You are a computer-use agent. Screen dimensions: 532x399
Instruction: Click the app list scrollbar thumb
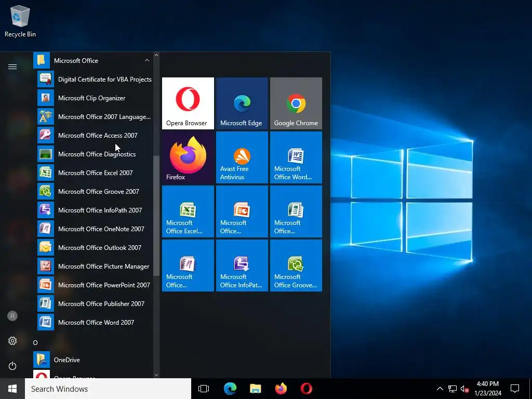[x=156, y=216]
